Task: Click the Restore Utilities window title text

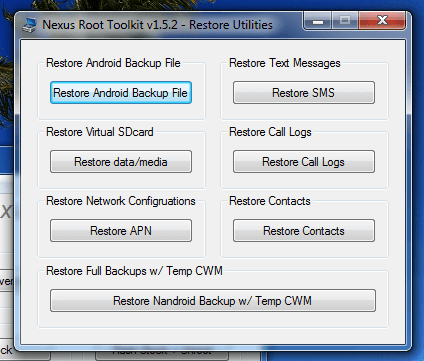Action: click(x=157, y=25)
